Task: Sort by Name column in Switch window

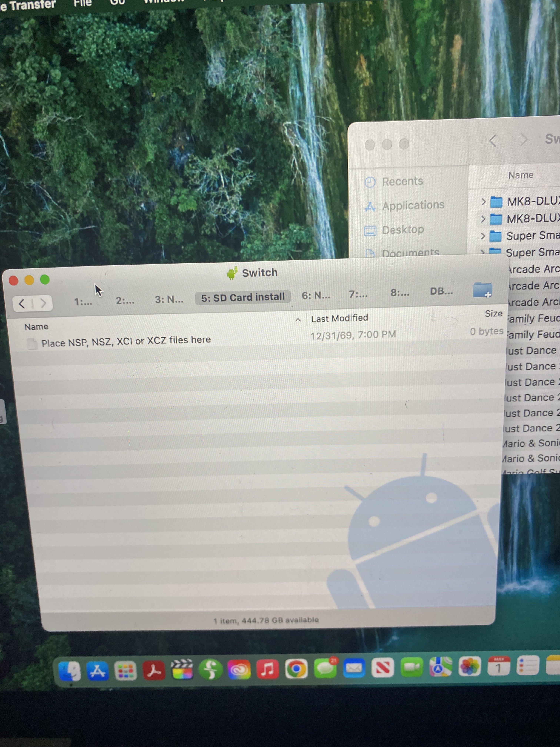Action: click(x=36, y=327)
